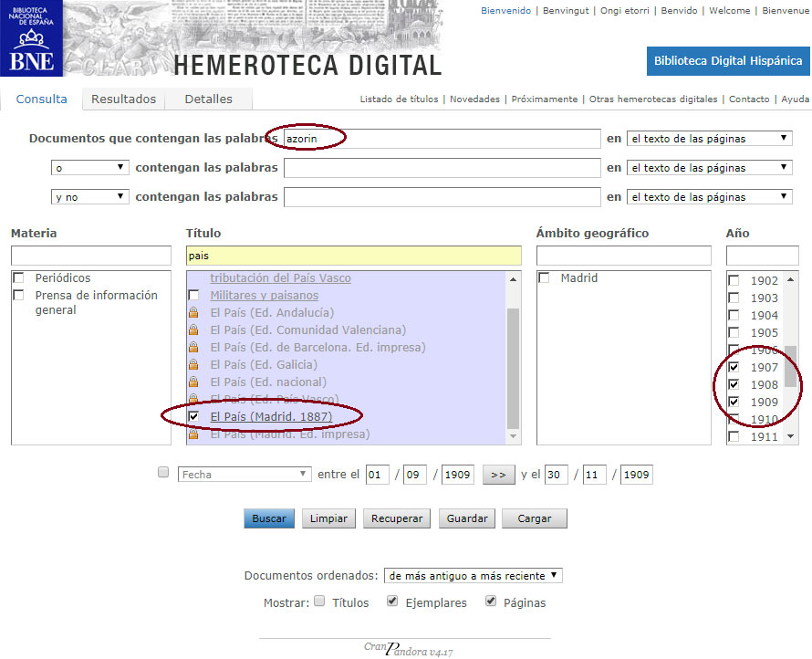Viewport: 812px width, 659px height.
Task: Open the Contacto link
Action: click(x=749, y=99)
